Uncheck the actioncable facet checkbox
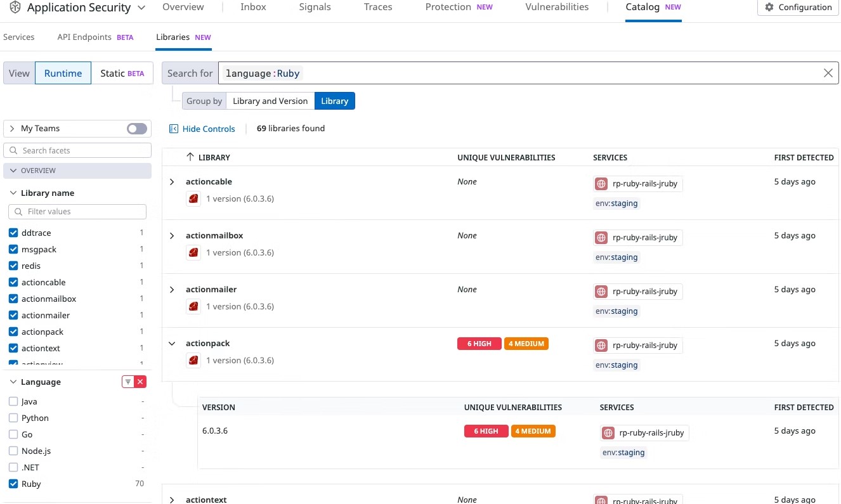The width and height of the screenshot is (841, 504). [x=13, y=282]
